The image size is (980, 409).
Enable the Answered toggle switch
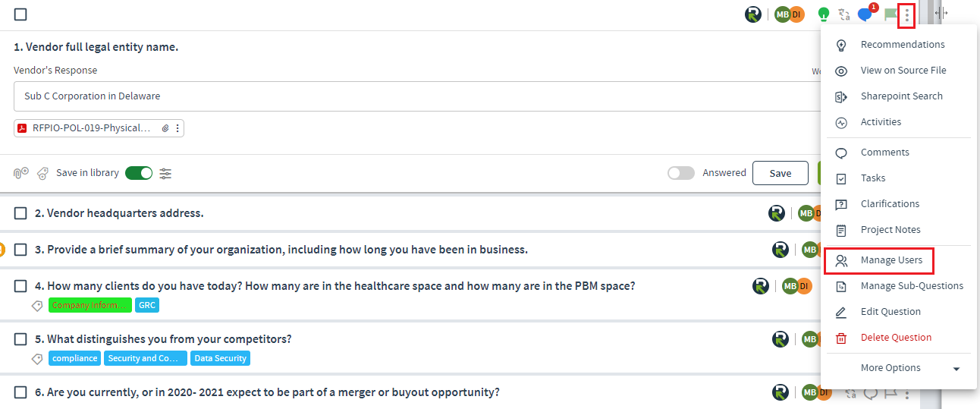(681, 173)
